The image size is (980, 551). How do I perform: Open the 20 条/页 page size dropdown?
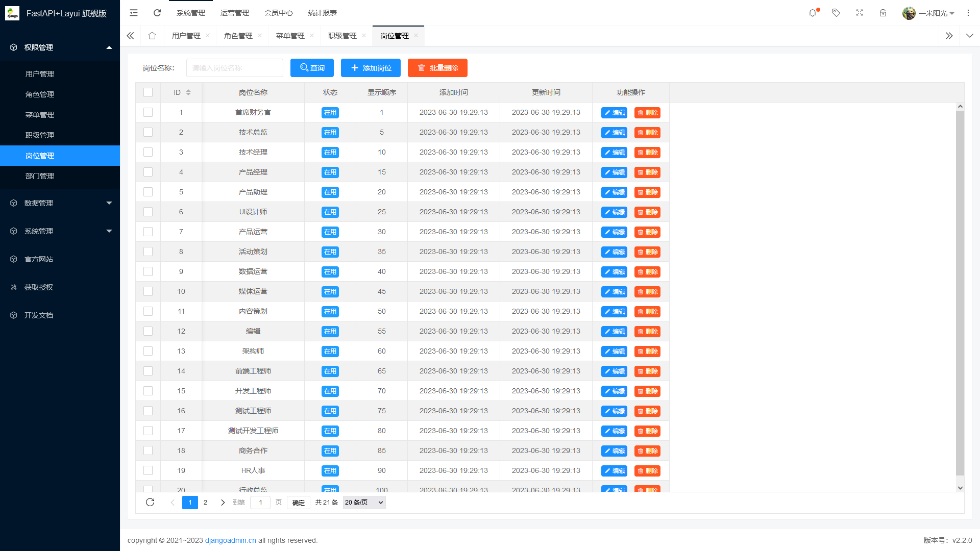[x=363, y=502]
